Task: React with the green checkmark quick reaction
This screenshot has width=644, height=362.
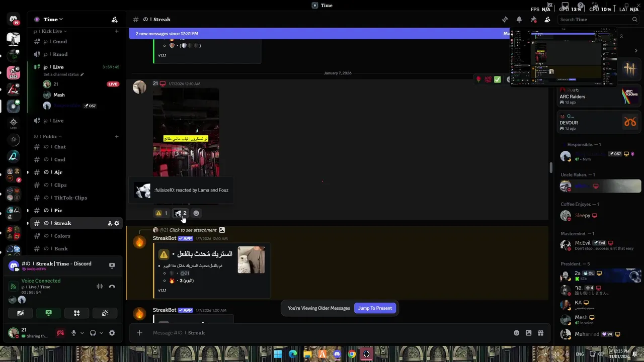Action: pyautogui.click(x=497, y=79)
